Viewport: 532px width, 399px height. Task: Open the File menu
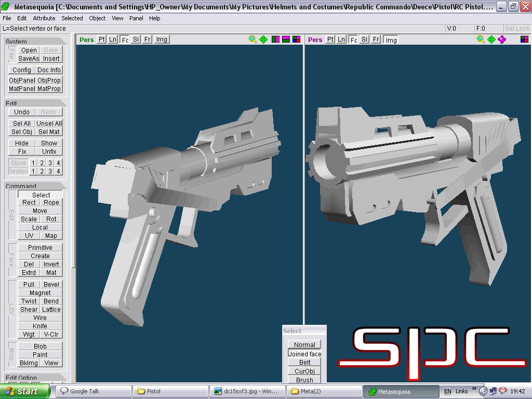click(7, 18)
